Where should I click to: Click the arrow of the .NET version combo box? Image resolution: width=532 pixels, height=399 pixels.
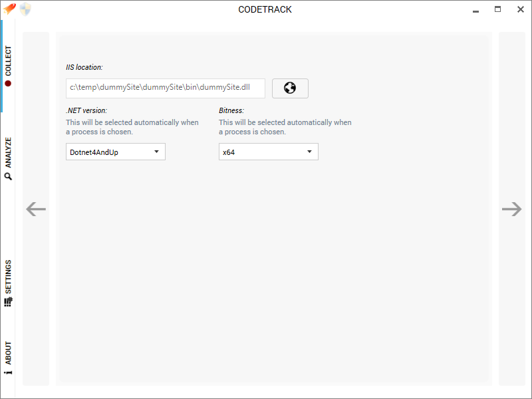(156, 152)
